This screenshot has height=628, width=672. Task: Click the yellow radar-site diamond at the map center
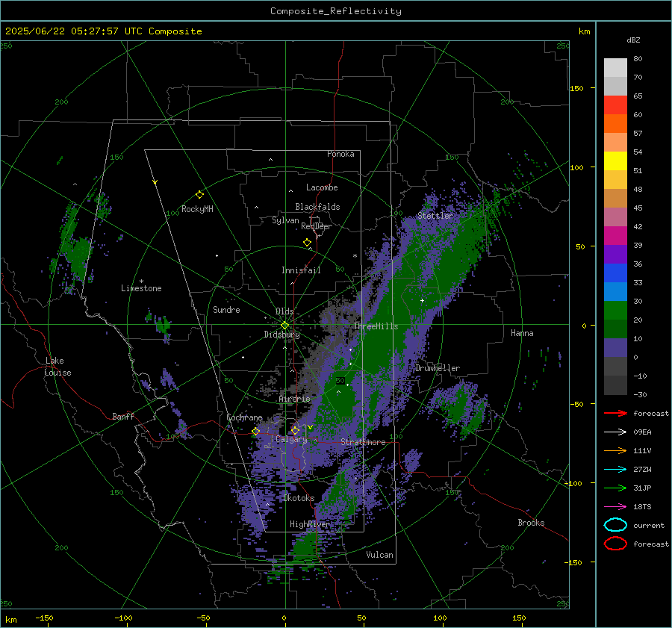(x=284, y=326)
